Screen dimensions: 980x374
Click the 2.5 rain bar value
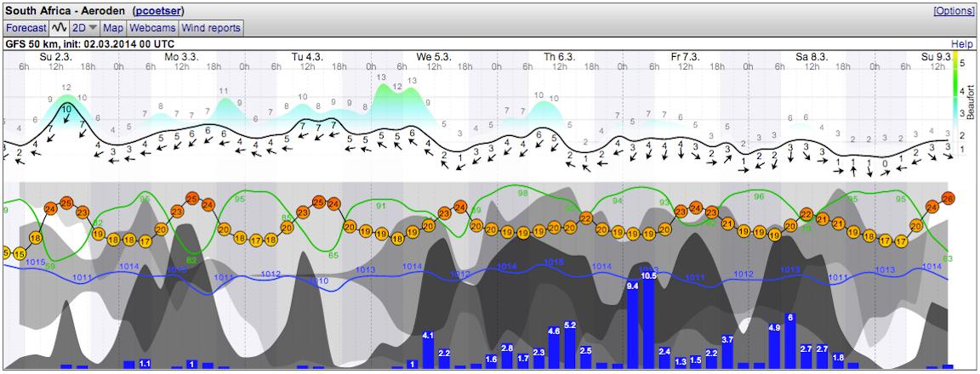click(585, 351)
